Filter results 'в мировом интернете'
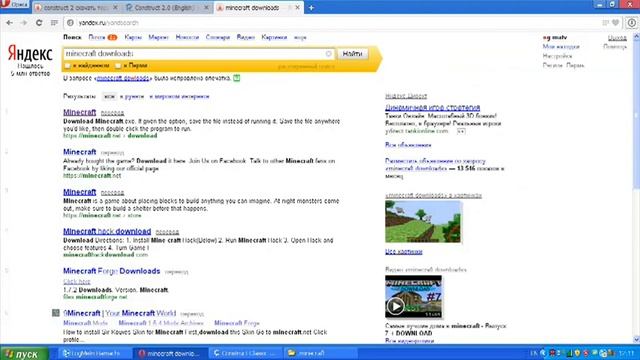Screen dimensions: 640x360 pyautogui.click(x=179, y=96)
